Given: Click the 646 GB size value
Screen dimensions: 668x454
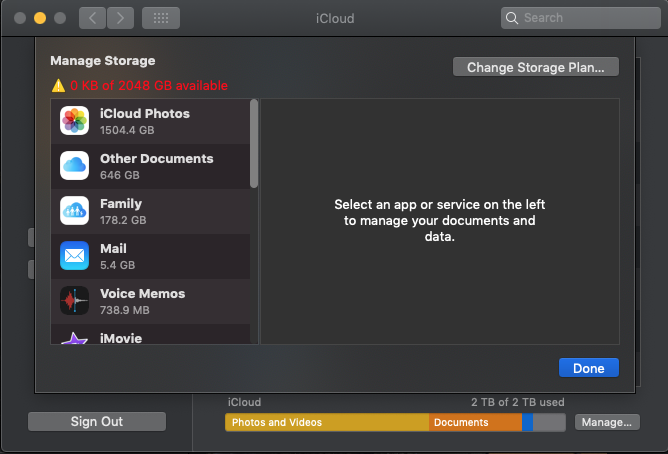Looking at the screenshot, I should point(120,175).
